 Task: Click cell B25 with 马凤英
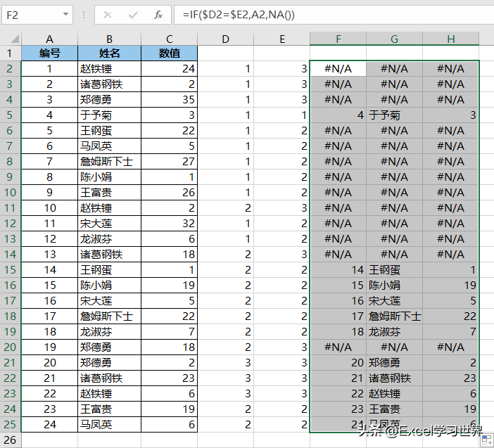[109, 424]
